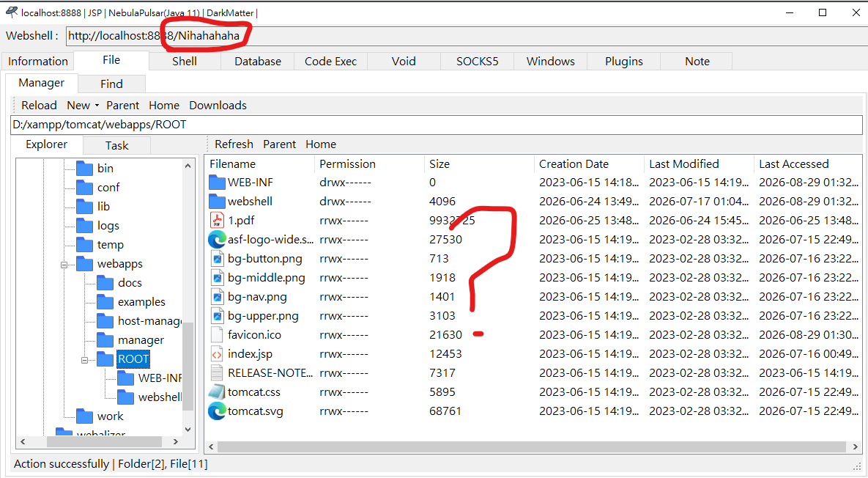Viewport: 868px width, 478px height.
Task: Open the Downloads view
Action: [x=218, y=106]
